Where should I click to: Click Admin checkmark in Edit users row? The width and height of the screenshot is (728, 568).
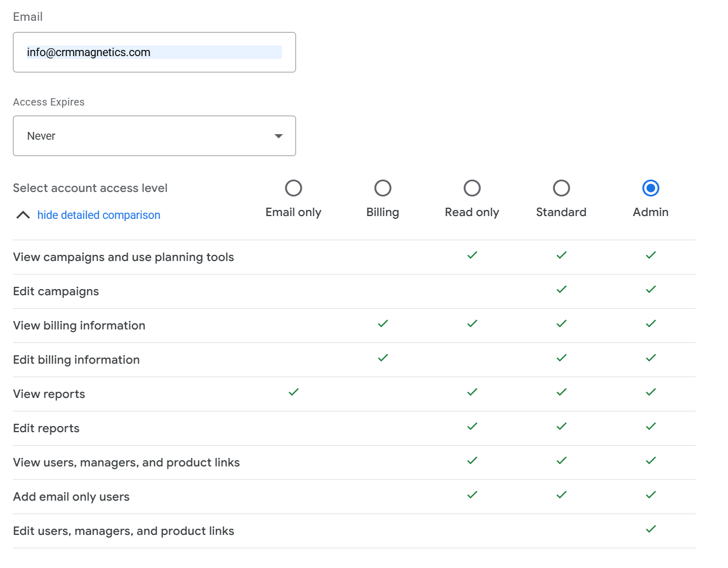[x=650, y=529]
